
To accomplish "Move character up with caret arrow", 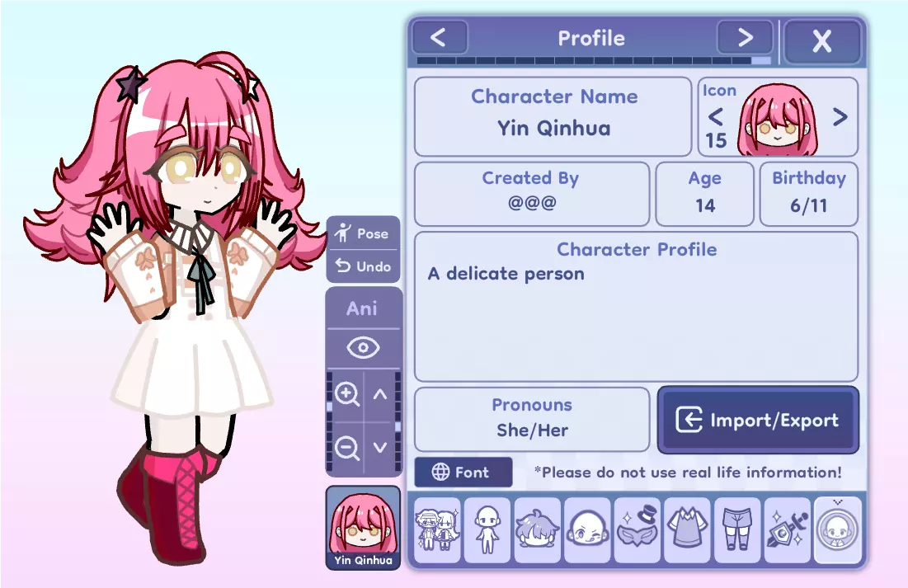I will 380,395.
